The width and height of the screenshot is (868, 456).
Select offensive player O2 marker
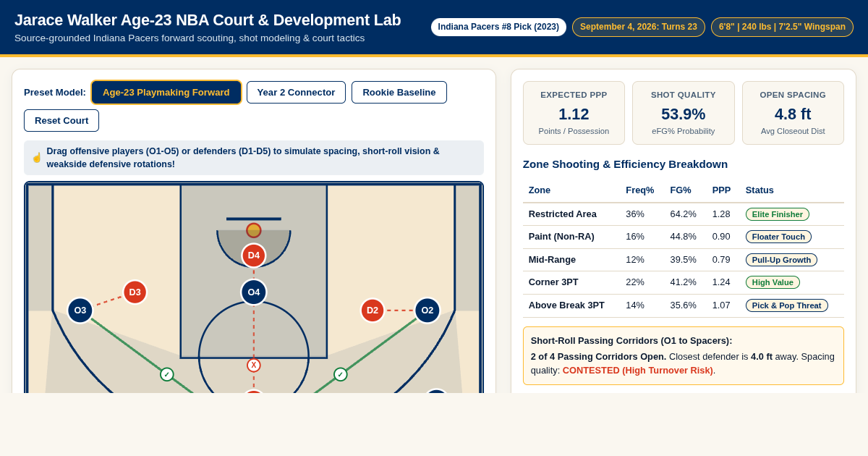[x=427, y=311]
